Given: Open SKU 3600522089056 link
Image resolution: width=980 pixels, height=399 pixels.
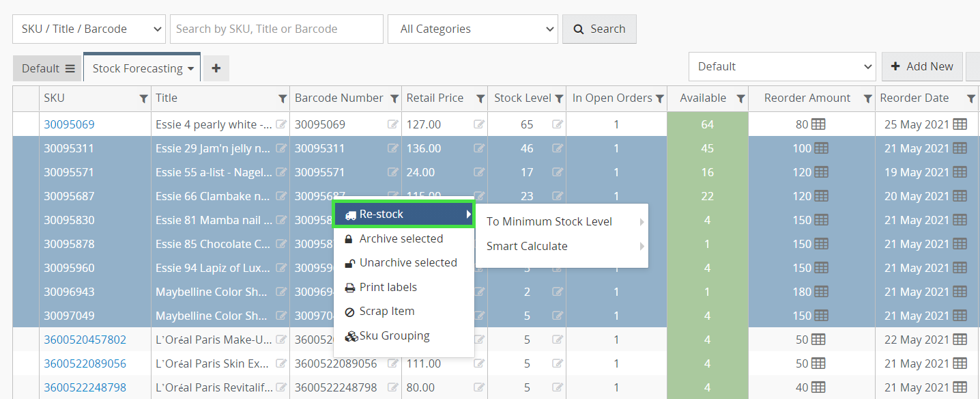Looking at the screenshot, I should click(85, 363).
